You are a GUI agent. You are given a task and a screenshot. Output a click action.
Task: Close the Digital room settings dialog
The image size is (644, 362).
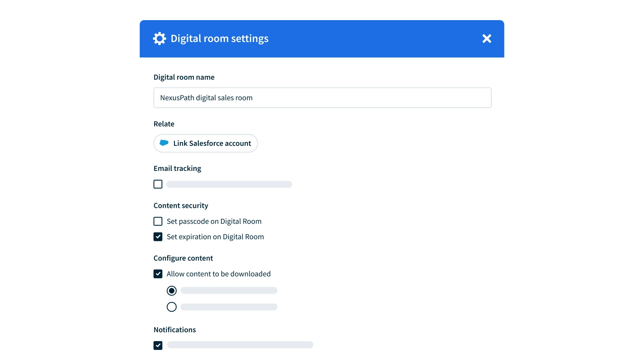pos(486,39)
